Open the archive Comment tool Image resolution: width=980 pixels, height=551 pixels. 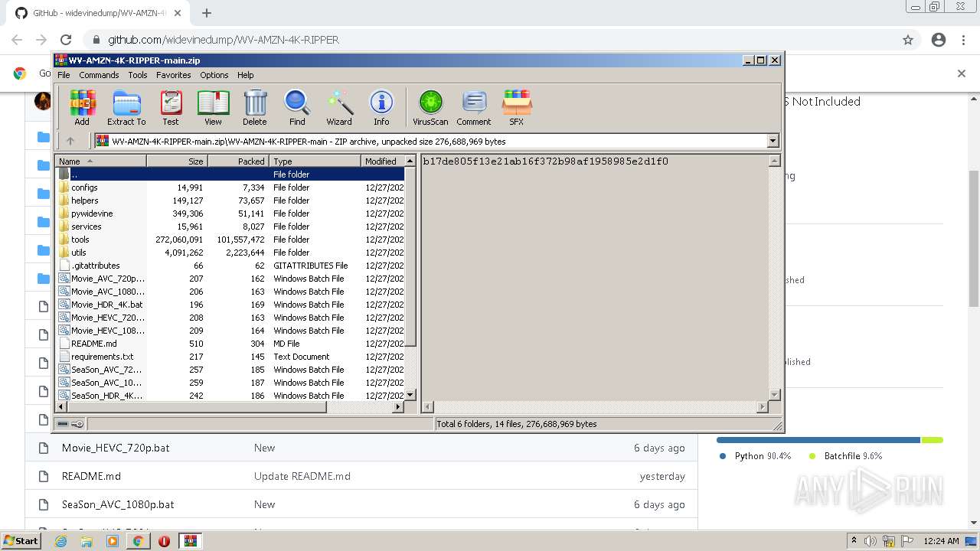click(474, 107)
